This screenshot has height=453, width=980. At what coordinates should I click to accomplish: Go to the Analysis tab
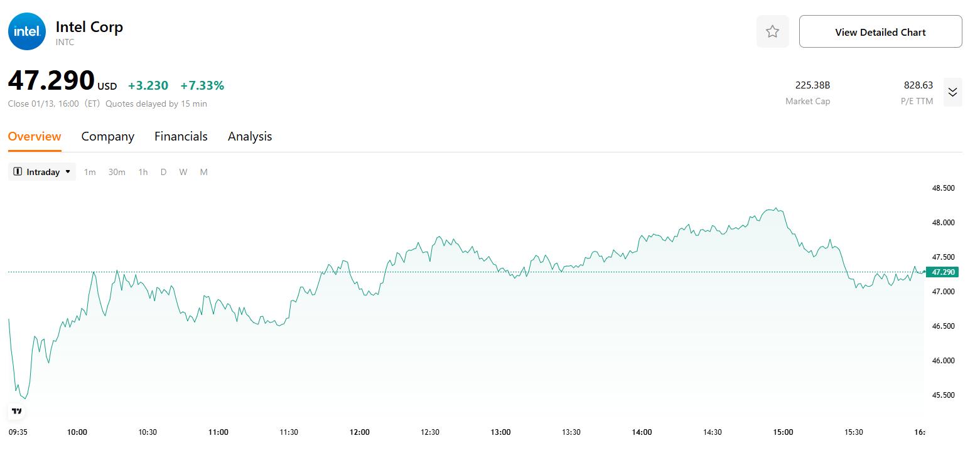pos(250,136)
